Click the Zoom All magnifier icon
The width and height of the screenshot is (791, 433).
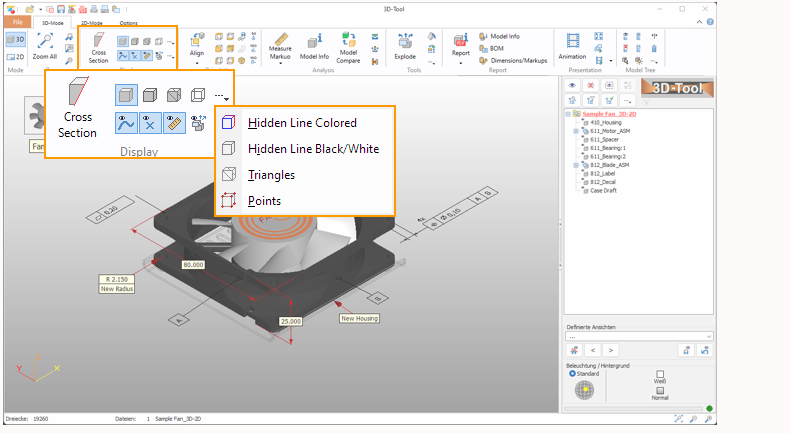[x=45, y=40]
